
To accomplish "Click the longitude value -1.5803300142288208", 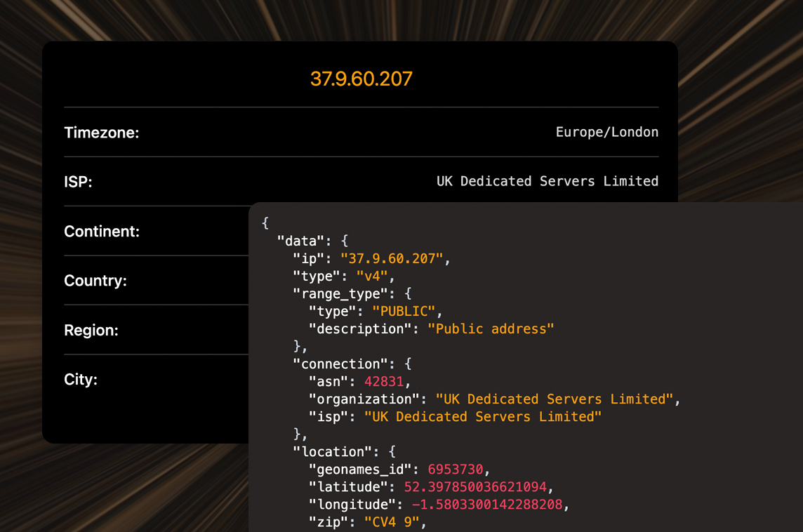I will [x=487, y=505].
